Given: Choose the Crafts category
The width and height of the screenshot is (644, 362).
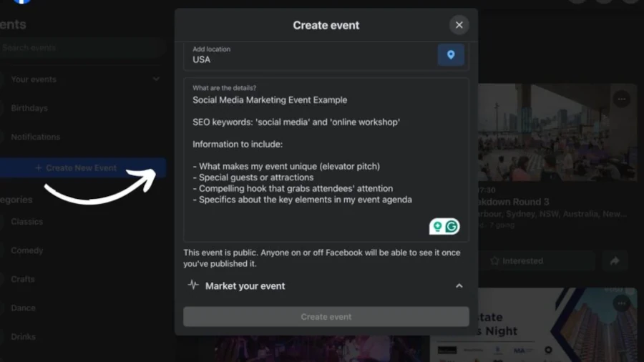Looking at the screenshot, I should (23, 279).
